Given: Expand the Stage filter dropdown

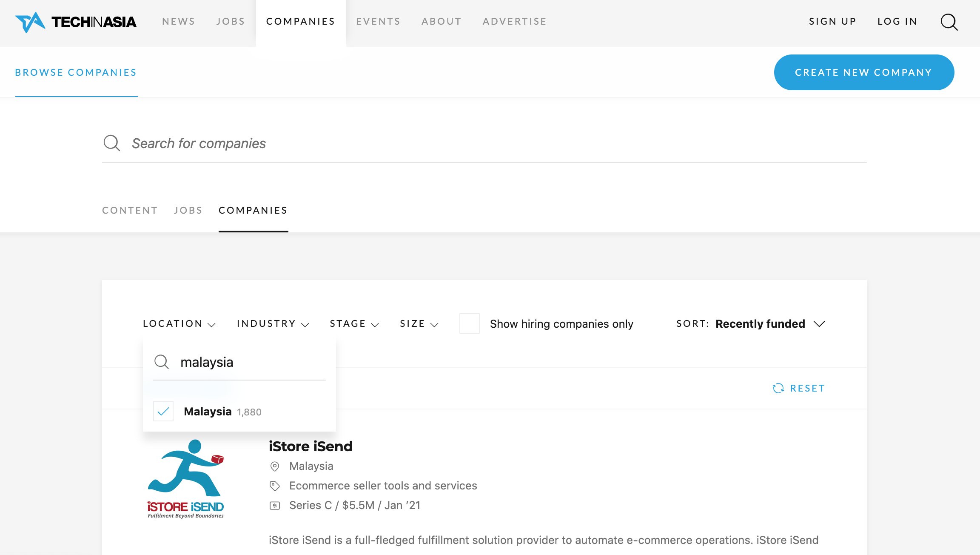Looking at the screenshot, I should [x=354, y=324].
